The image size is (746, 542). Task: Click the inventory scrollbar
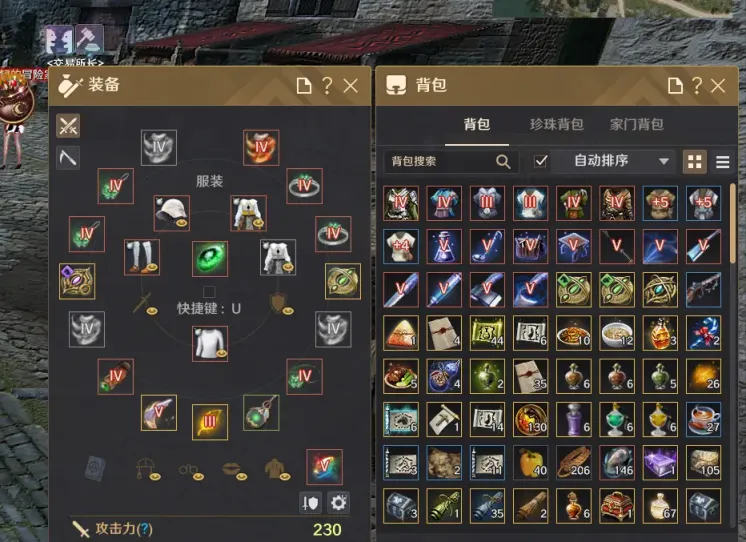[733, 224]
